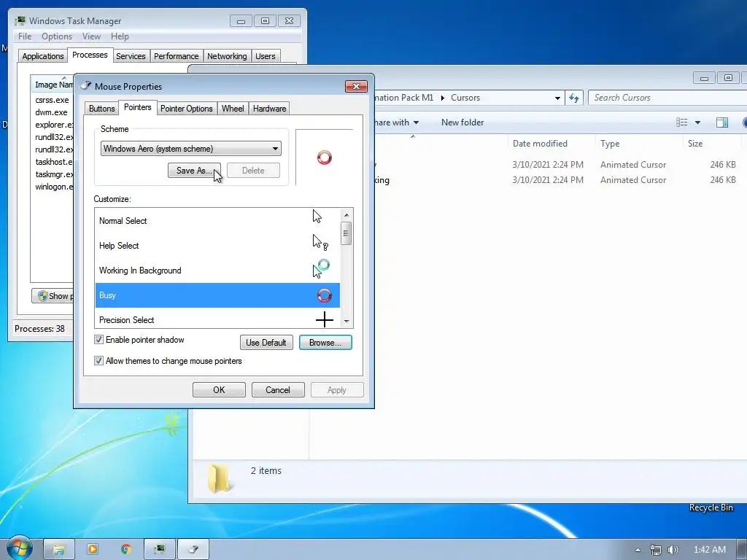Viewport: 747px width, 560px height.
Task: Open Task Manager Services tab
Action: point(131,56)
